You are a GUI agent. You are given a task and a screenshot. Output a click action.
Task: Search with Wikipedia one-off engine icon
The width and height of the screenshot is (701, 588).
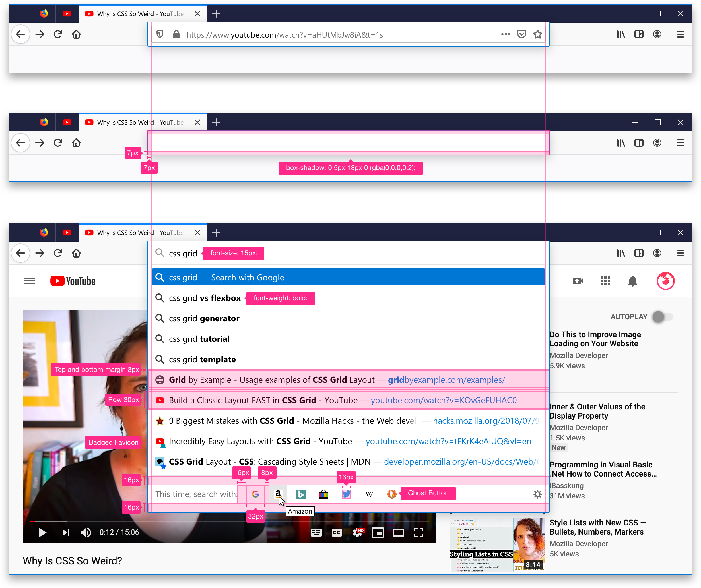369,494
